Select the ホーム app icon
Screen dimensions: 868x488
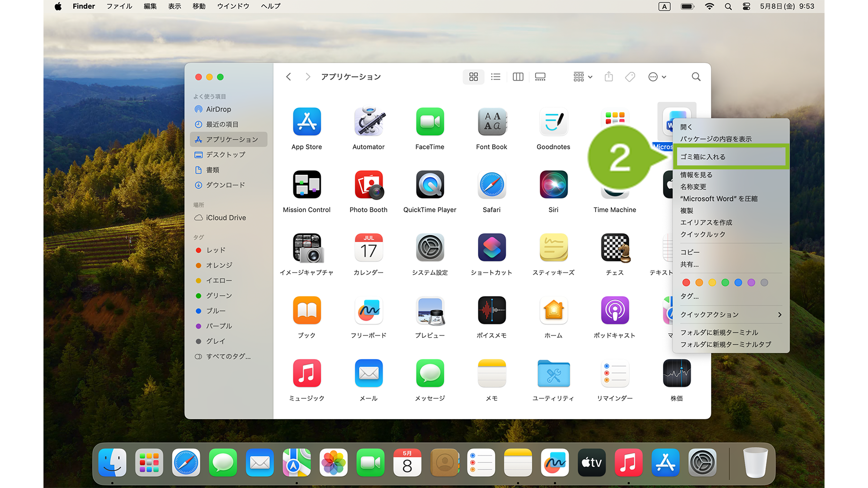coord(554,310)
